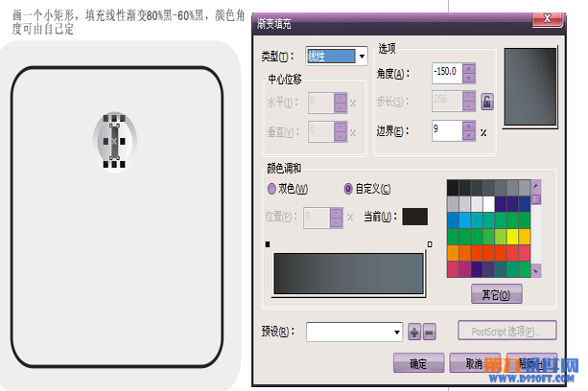The width and height of the screenshot is (588, 391).
Task: Pick the yellow-green swatch in the palette
Action: point(501,237)
